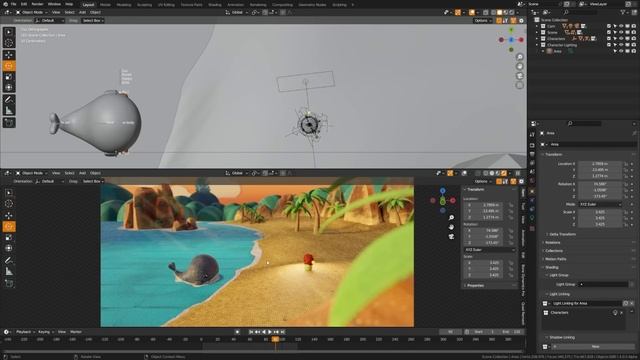This screenshot has width=640, height=360.
Task: Switch to the Animation workspace tab
Action: pyautogui.click(x=236, y=5)
